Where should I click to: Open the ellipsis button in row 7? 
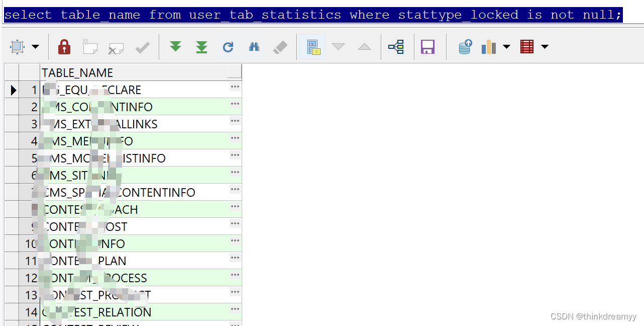point(235,190)
